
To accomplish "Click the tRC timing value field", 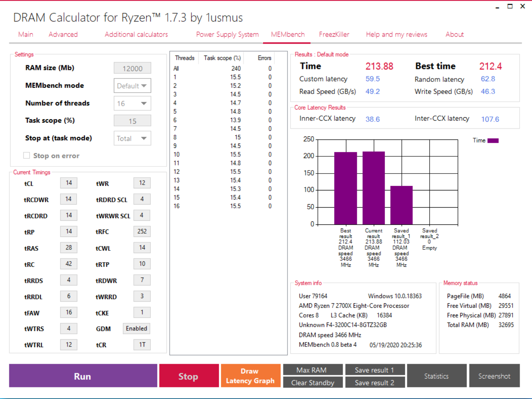I will click(69, 264).
